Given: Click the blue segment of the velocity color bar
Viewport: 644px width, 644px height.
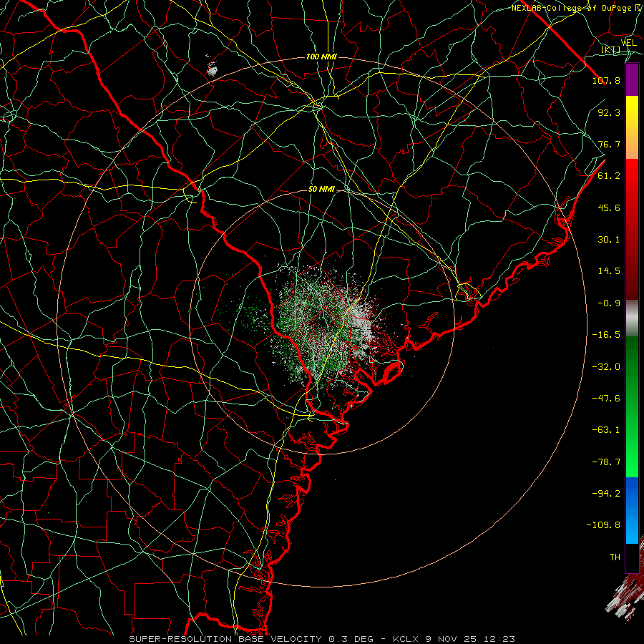Looking at the screenshot, I should 632,510.
